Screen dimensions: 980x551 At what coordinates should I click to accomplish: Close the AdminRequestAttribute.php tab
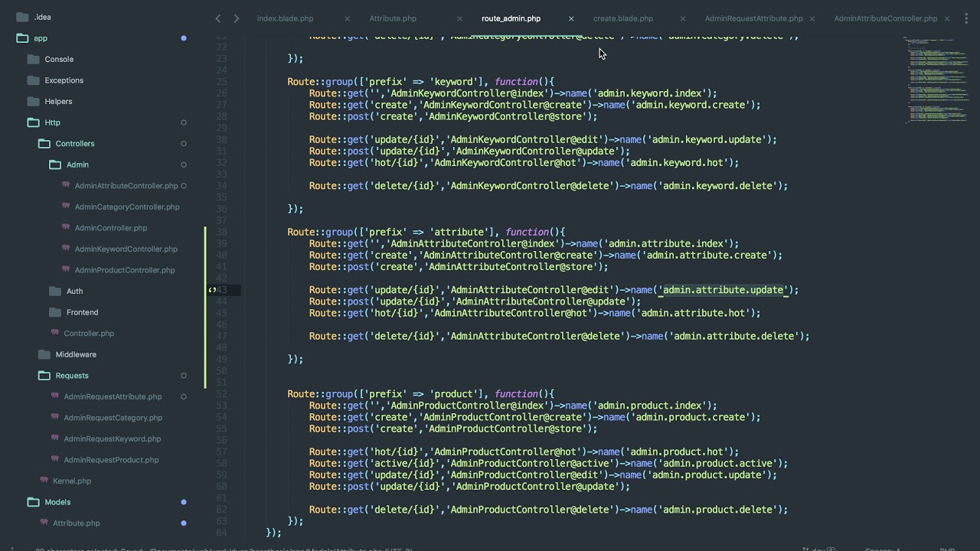(812, 18)
